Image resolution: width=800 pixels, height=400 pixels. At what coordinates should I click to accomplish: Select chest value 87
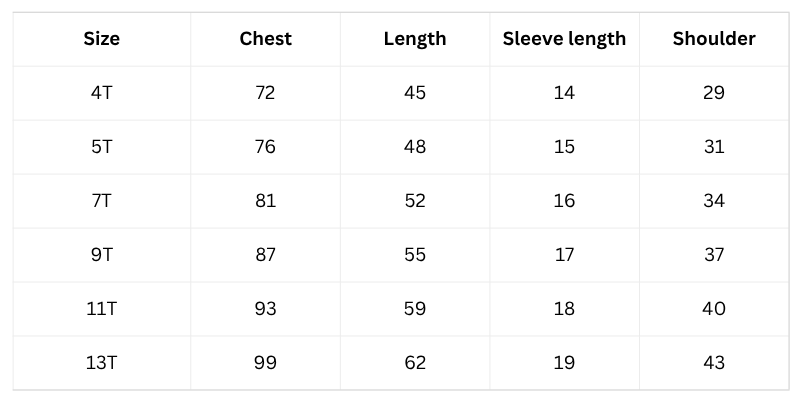point(265,255)
